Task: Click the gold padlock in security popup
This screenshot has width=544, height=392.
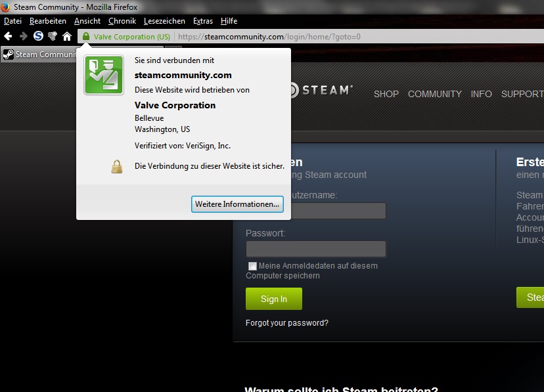Action: [117, 166]
